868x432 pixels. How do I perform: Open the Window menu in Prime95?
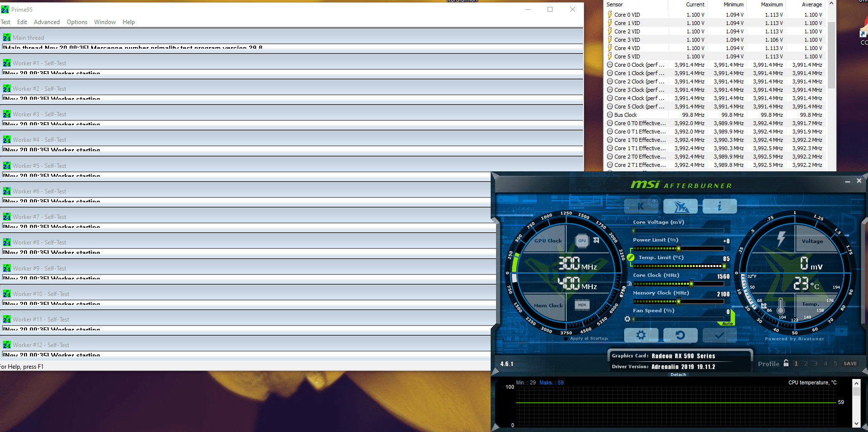pyautogui.click(x=105, y=22)
